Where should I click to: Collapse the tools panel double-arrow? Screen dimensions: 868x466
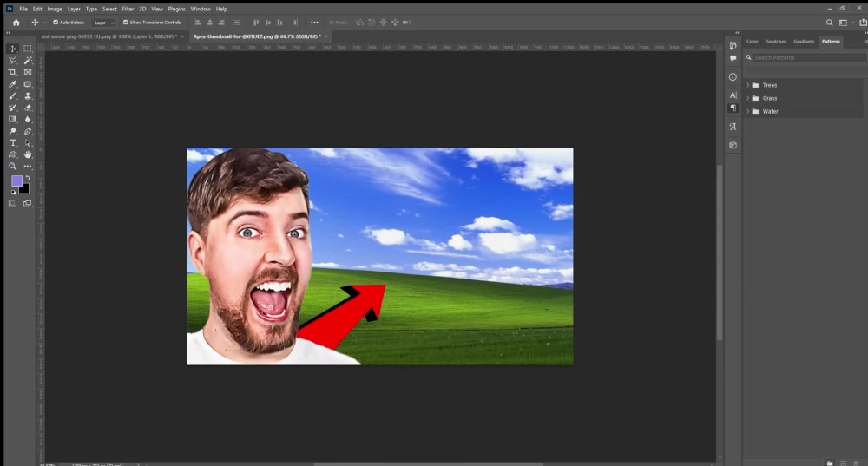pyautogui.click(x=8, y=33)
